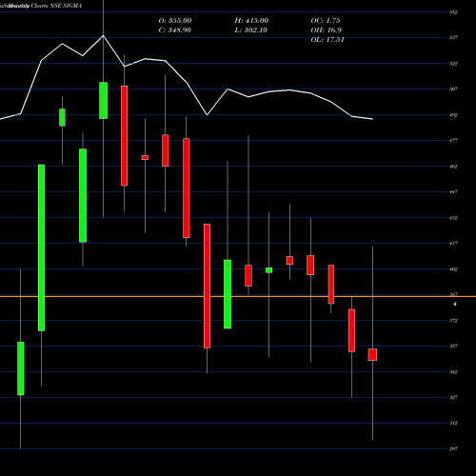Screen dimensions: 476x476
Task: Click the close price value C: 348.90
Action: pyautogui.click(x=175, y=30)
